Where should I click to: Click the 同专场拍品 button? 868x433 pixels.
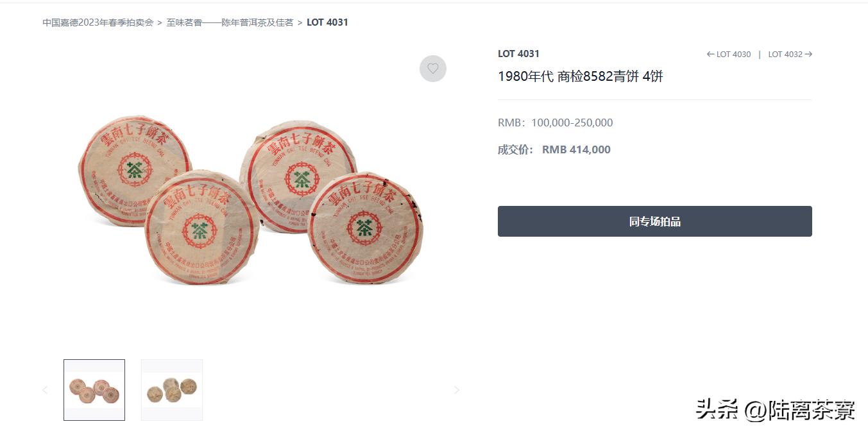coord(655,221)
